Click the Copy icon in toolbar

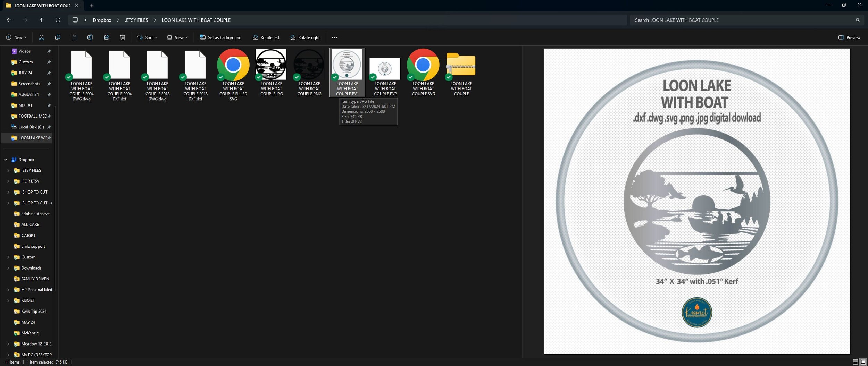[58, 37]
